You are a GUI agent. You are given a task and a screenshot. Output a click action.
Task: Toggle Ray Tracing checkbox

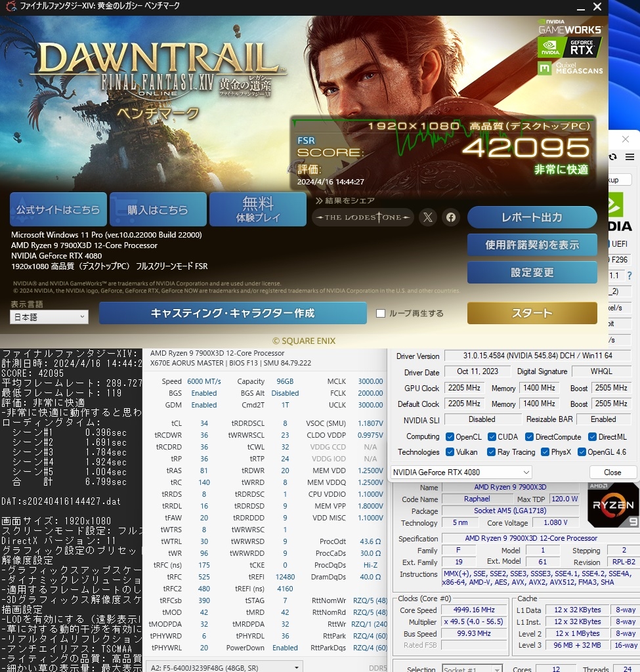(x=491, y=451)
